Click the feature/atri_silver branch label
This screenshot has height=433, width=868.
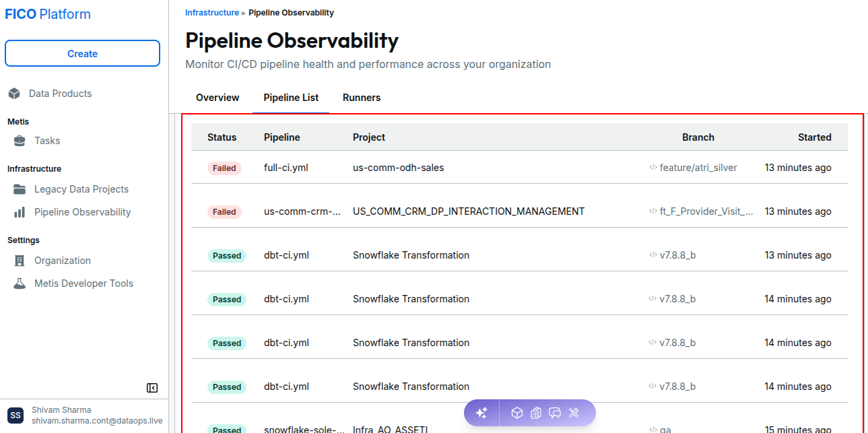tap(698, 168)
